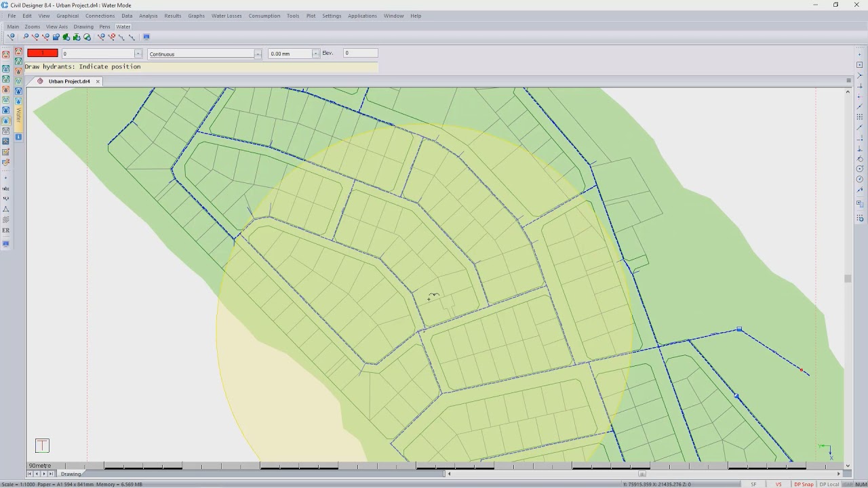Go to last sheet navigation arrow
Image resolution: width=868 pixels, height=488 pixels.
[x=51, y=474]
